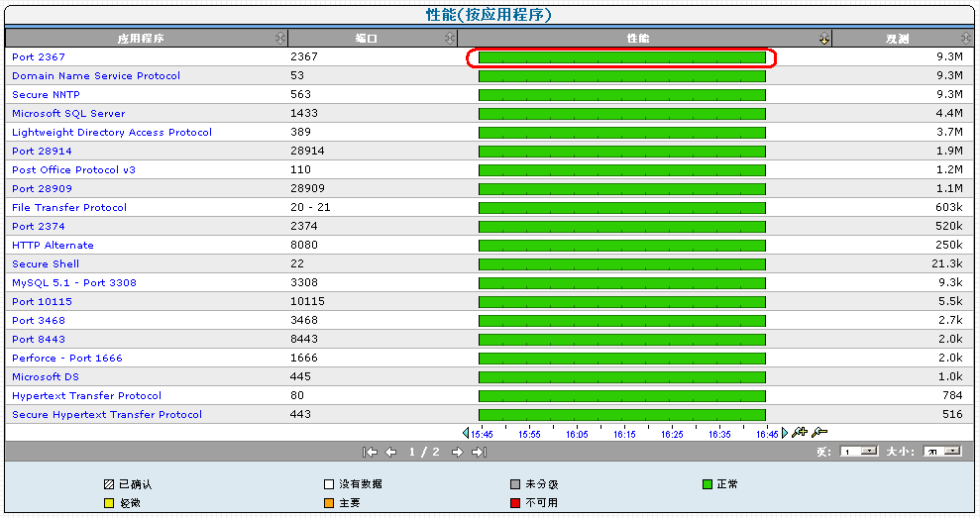The image size is (980, 518).
Task: Open MySQL 5.1 - Port 3308 link
Action: 74,282
